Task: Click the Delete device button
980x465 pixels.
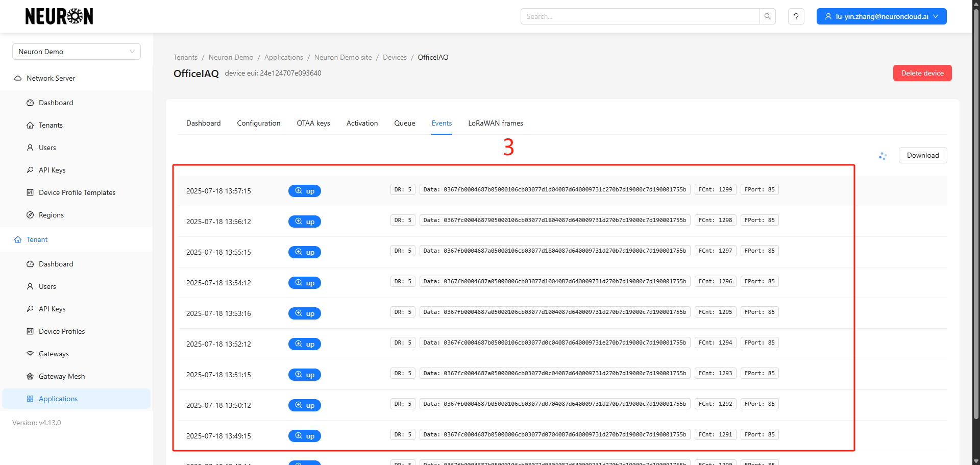Action: click(x=922, y=73)
